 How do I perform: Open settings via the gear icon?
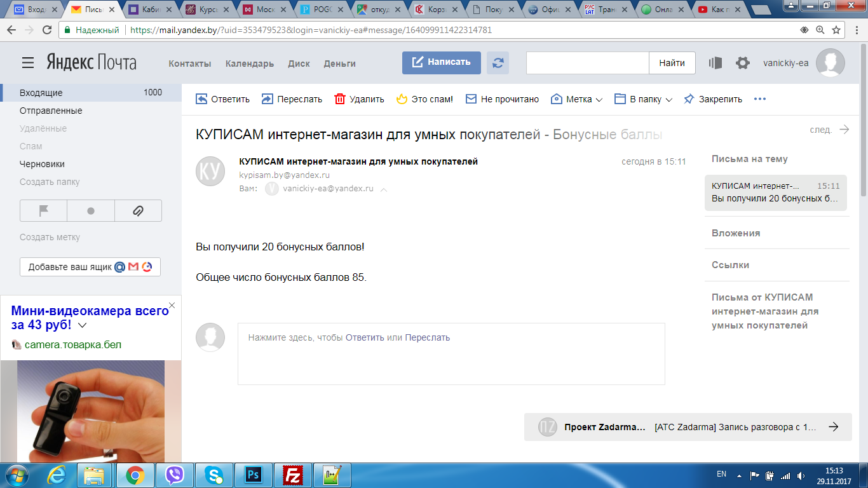click(743, 63)
